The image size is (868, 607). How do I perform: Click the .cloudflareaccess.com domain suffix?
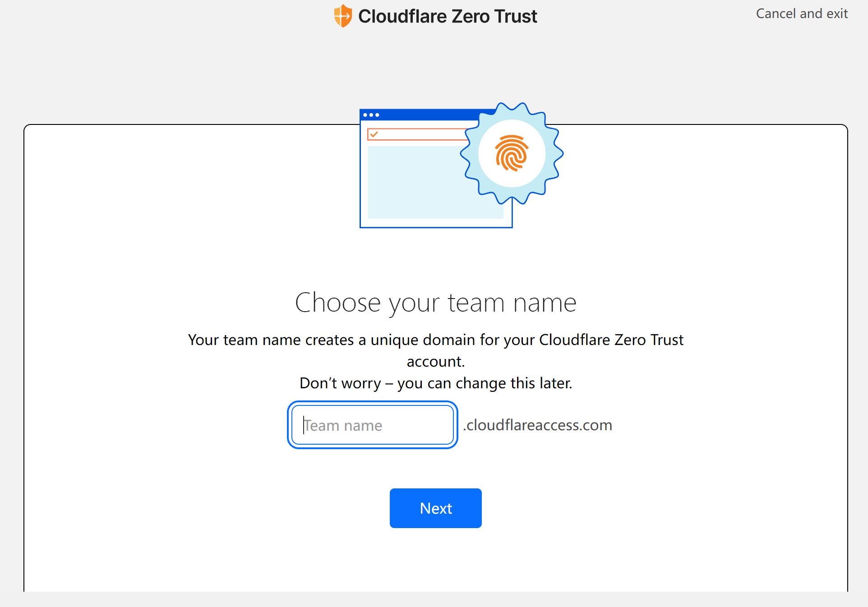[537, 425]
